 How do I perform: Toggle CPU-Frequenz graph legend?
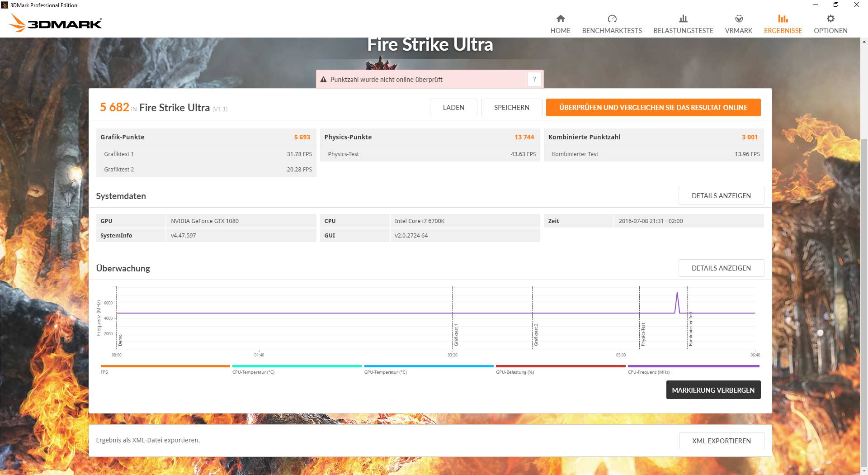pyautogui.click(x=693, y=366)
